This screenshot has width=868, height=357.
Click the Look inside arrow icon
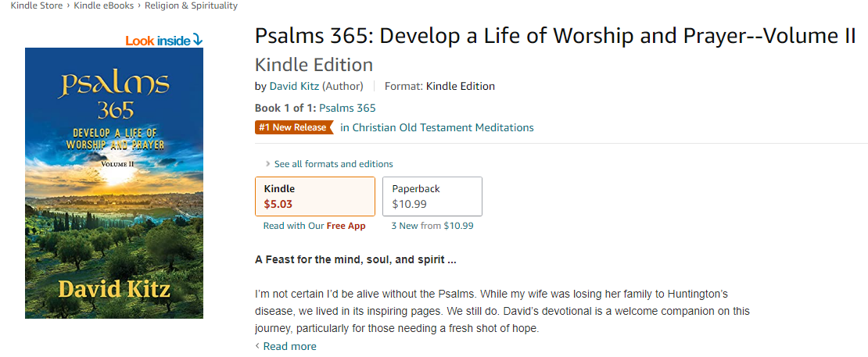click(198, 40)
